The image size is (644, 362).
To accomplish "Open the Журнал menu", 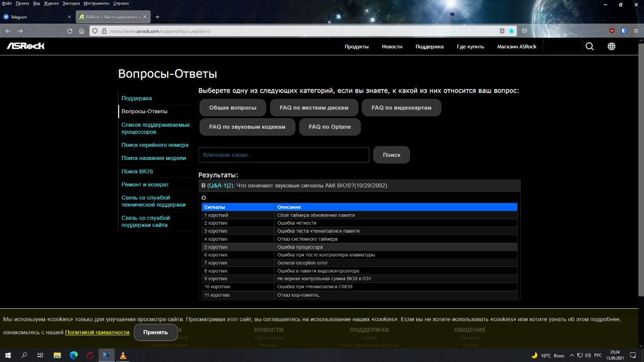I will tap(51, 3).
